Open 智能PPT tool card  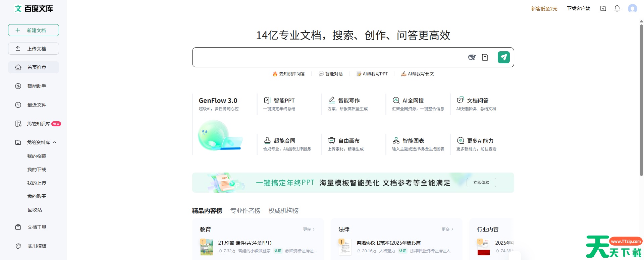284,104
